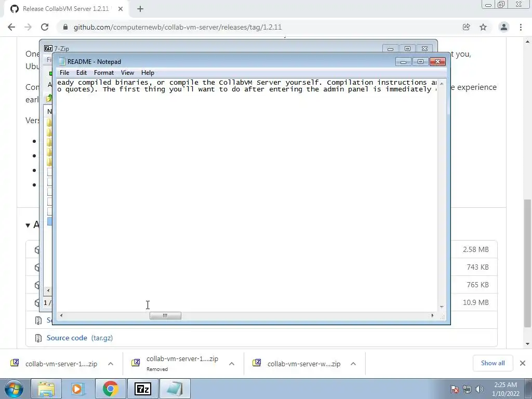This screenshot has height=399, width=532.
Task: Click the 743 KB asset size text
Action: click(x=478, y=267)
